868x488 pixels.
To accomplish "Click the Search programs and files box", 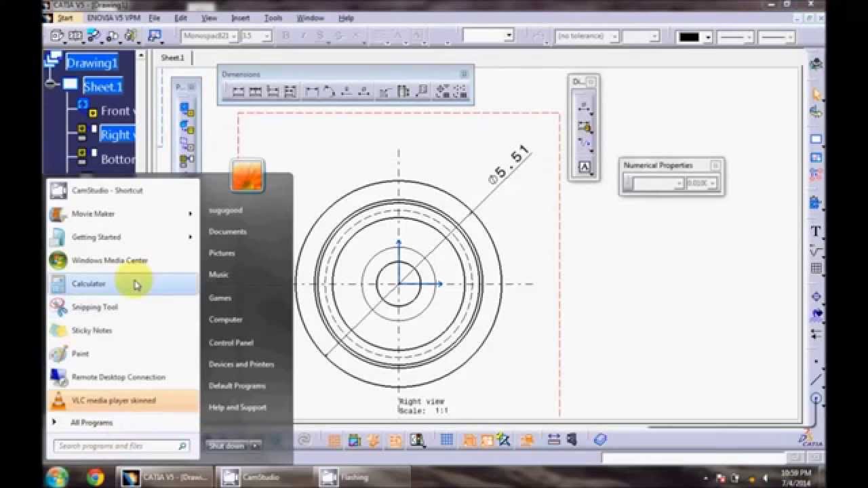I will pyautogui.click(x=121, y=446).
